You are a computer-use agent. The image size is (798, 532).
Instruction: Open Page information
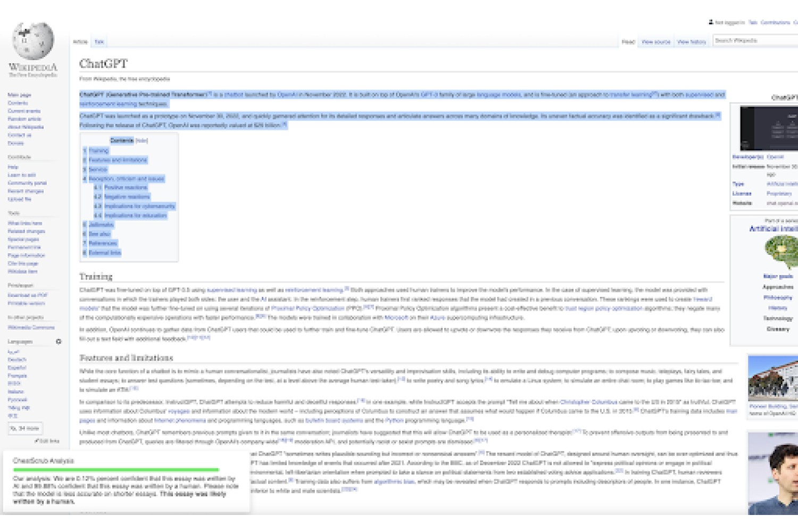pos(26,255)
